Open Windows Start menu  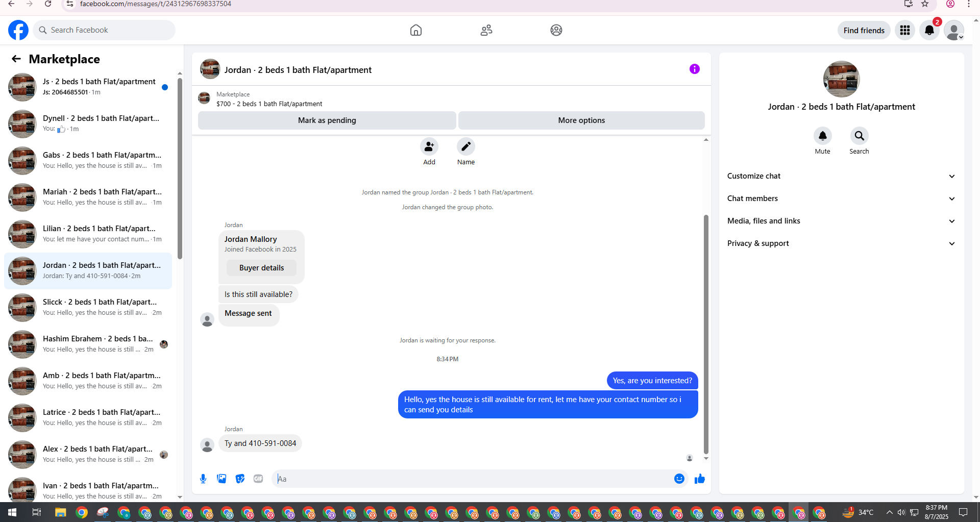[x=12, y=512]
